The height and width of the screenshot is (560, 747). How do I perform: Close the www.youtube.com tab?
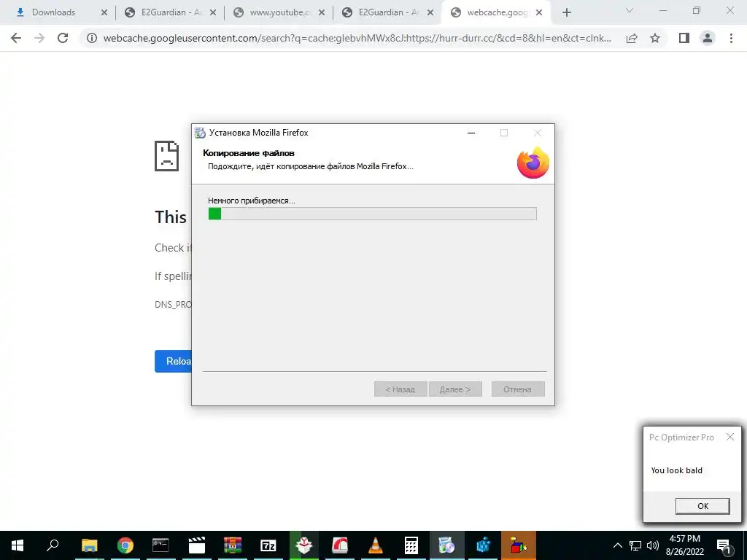pyautogui.click(x=322, y=12)
